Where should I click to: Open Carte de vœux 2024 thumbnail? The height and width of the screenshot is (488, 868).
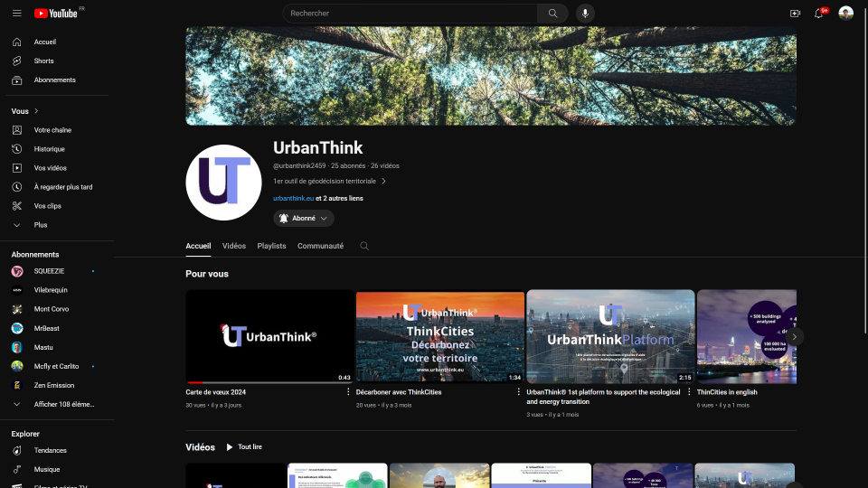click(x=269, y=336)
